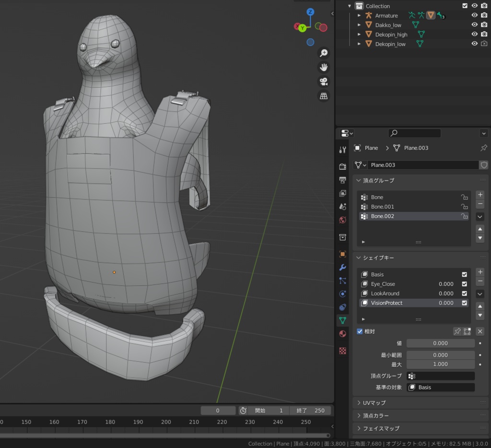Open the Material properties tab icon
The width and height of the screenshot is (491, 448).
[x=342, y=334]
